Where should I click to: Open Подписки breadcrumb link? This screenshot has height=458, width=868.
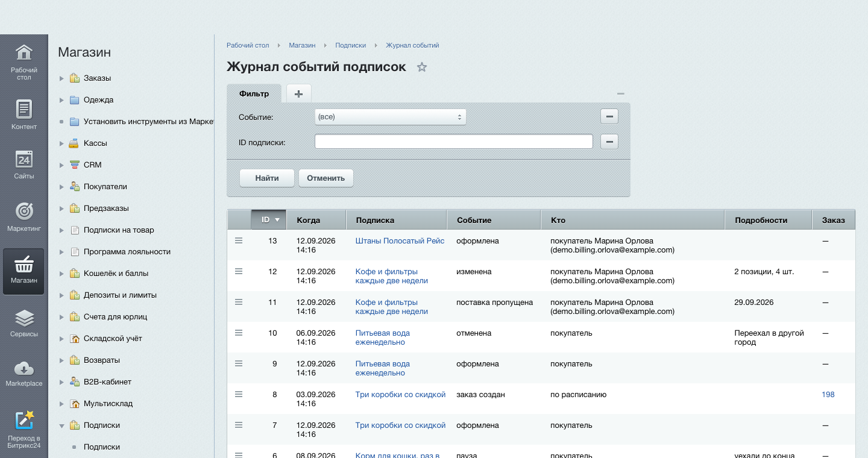pyautogui.click(x=351, y=45)
